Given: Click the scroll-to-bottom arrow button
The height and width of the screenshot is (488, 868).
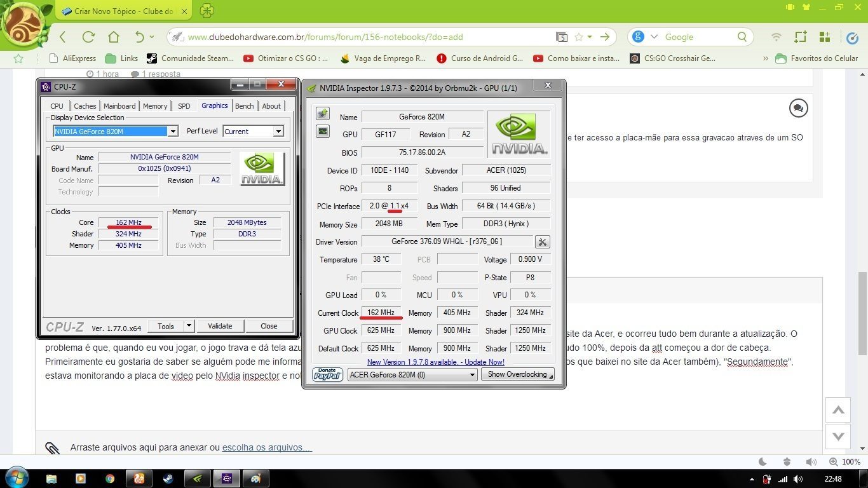Looking at the screenshot, I should click(838, 436).
